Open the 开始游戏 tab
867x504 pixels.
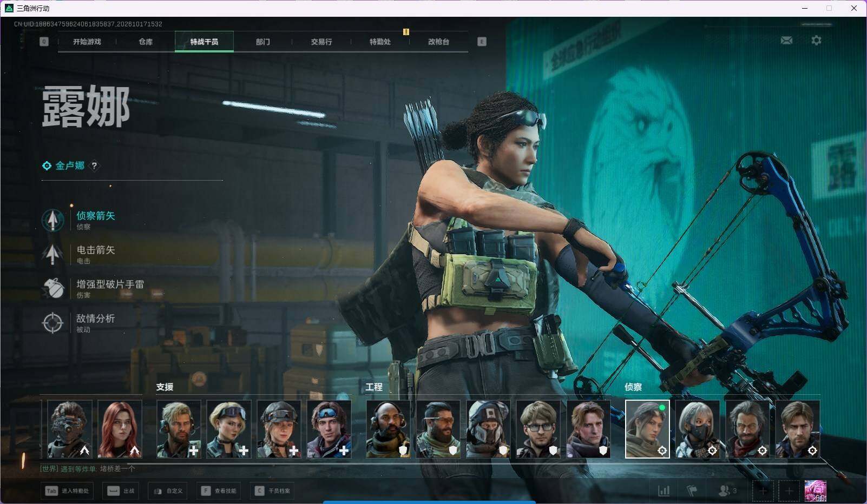87,42
